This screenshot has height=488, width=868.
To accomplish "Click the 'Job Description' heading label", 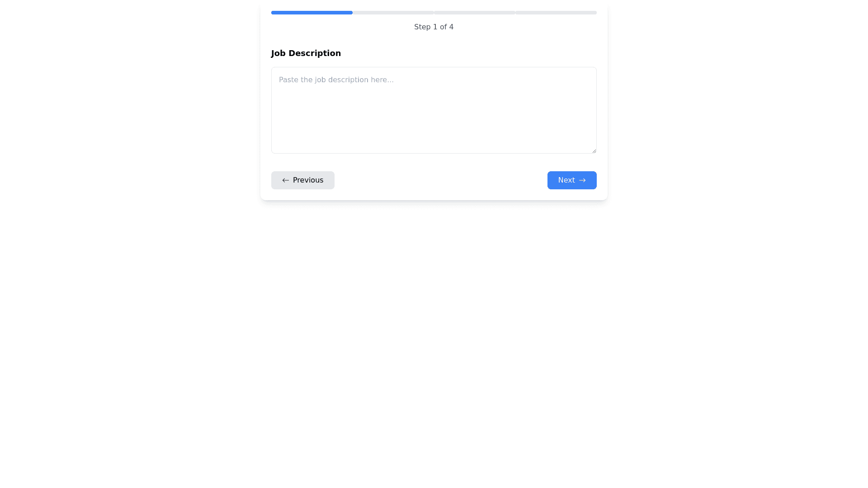I will (x=306, y=53).
